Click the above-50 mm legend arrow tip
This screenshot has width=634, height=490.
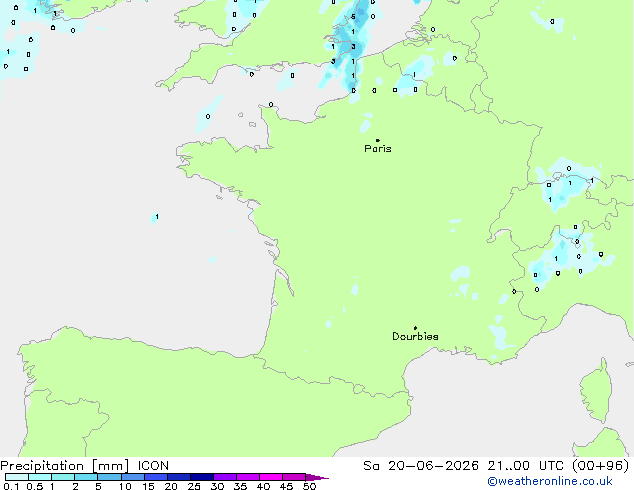pos(317,477)
